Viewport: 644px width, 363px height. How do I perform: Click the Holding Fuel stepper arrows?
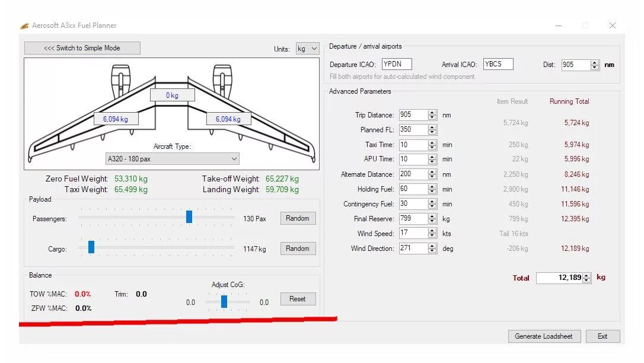[432, 189]
